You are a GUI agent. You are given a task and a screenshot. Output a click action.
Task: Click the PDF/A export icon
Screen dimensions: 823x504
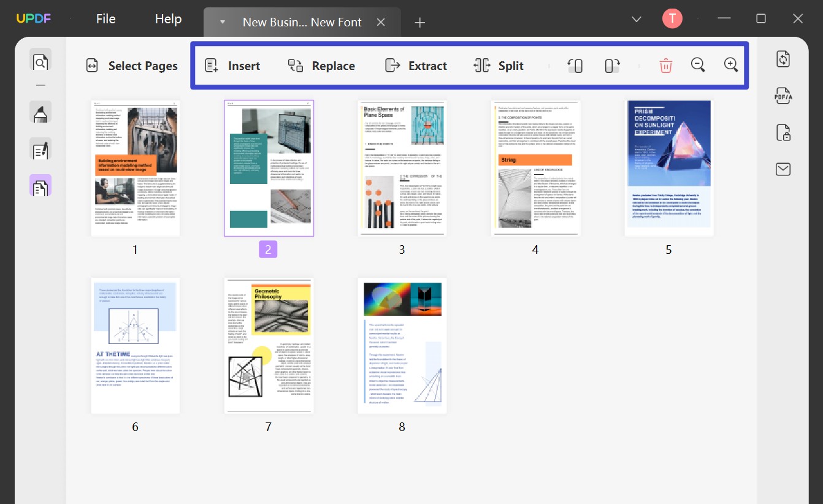point(783,96)
